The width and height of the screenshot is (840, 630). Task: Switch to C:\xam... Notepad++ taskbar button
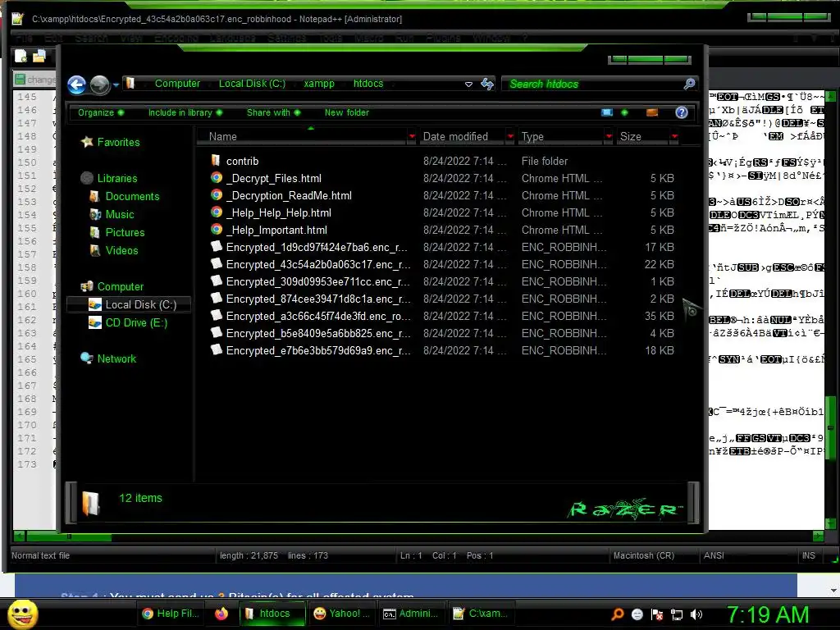481,614
